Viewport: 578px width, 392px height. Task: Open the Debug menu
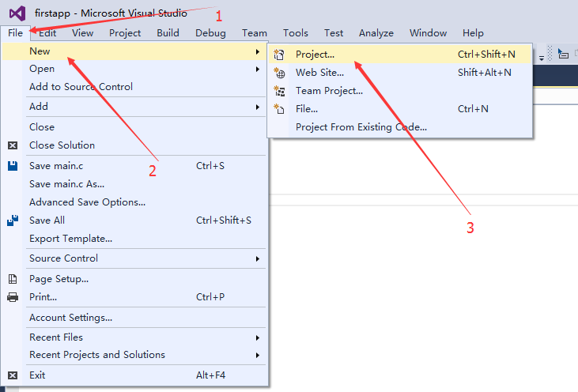210,33
